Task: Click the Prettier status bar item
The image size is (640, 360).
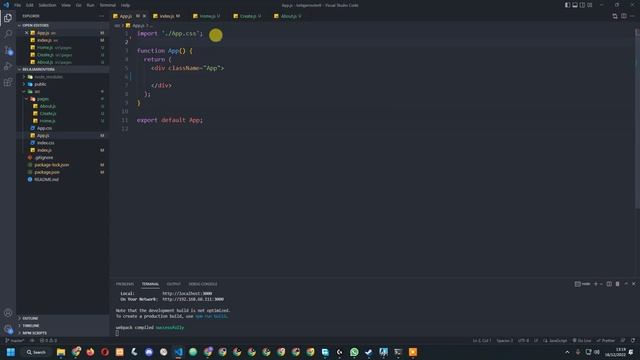Action: [x=605, y=340]
